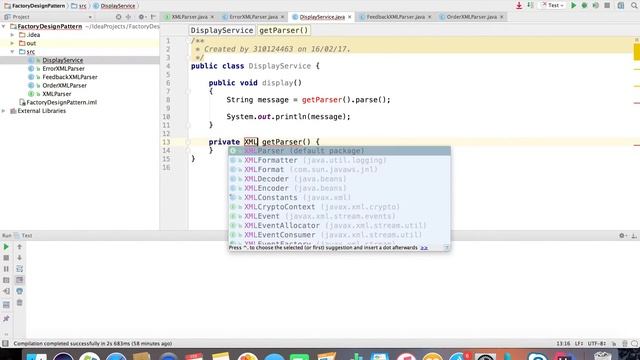The height and width of the screenshot is (360, 640).
Task: Choose XMLEncoder completion suggestion
Action: (x=339, y=188)
